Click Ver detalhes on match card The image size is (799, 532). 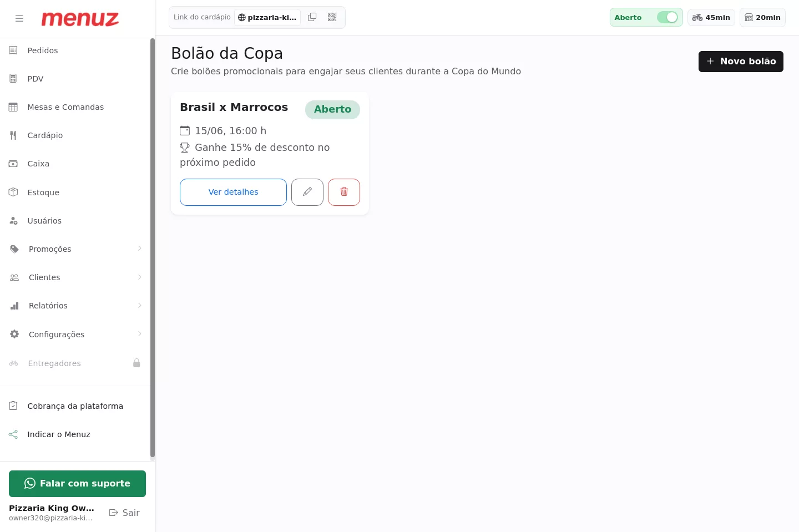click(233, 192)
